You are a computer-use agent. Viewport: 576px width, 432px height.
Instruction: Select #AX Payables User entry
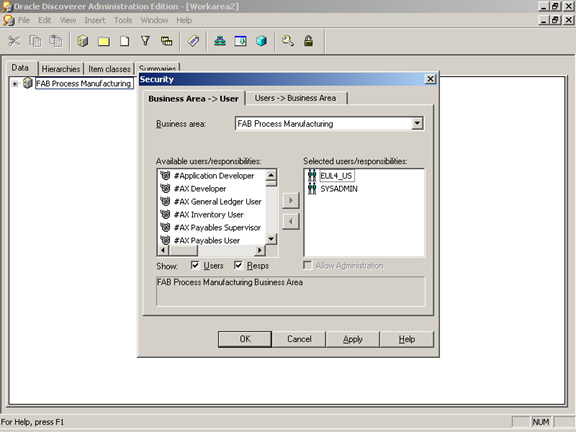(207, 240)
